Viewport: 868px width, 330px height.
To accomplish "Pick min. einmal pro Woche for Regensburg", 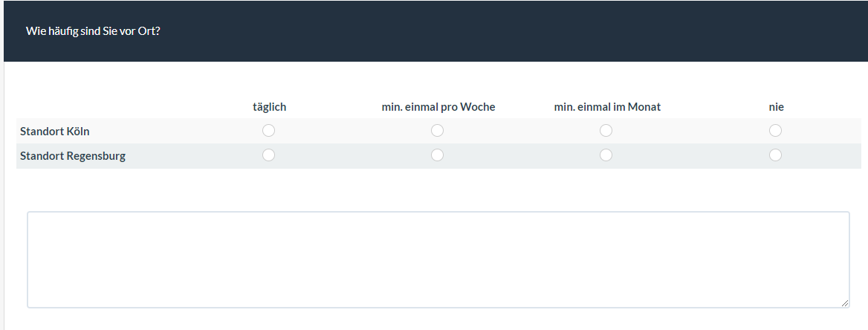I will point(438,155).
